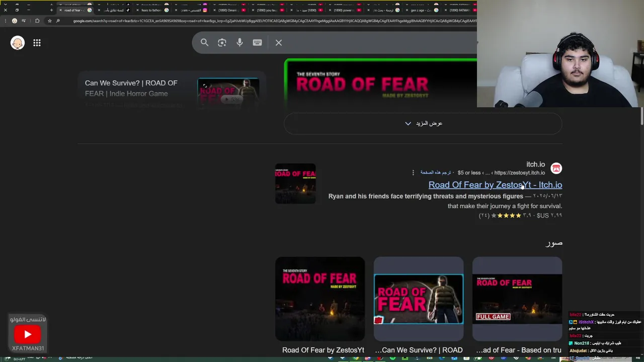Screen dimensions: 644x362
Task: Open Road Of Fear by ZestosYt - Itch.io link
Action: (x=495, y=185)
